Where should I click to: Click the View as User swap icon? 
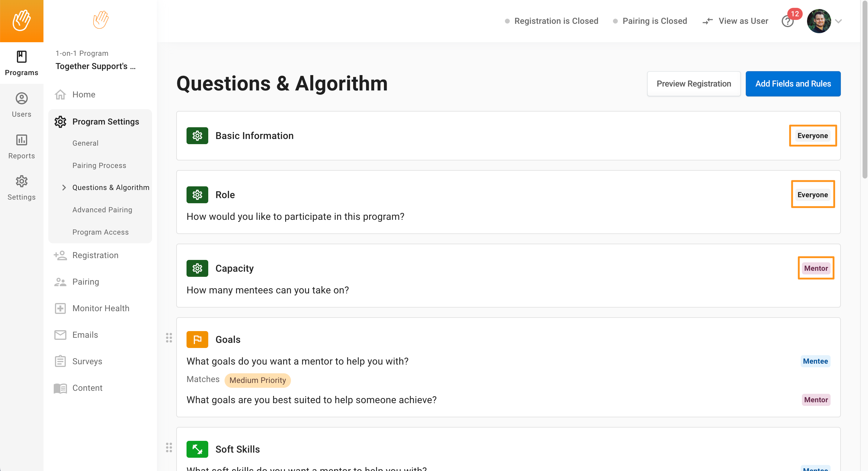point(708,21)
